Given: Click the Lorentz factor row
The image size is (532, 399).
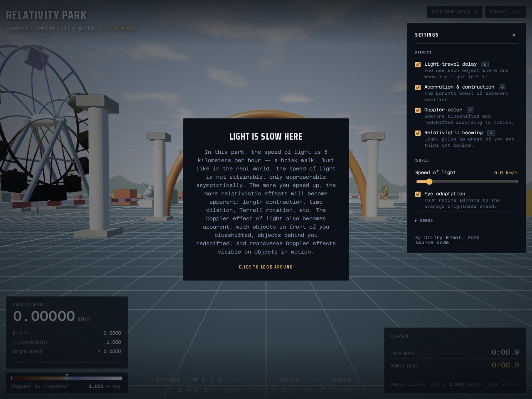Looking at the screenshot, I should 67,342.
